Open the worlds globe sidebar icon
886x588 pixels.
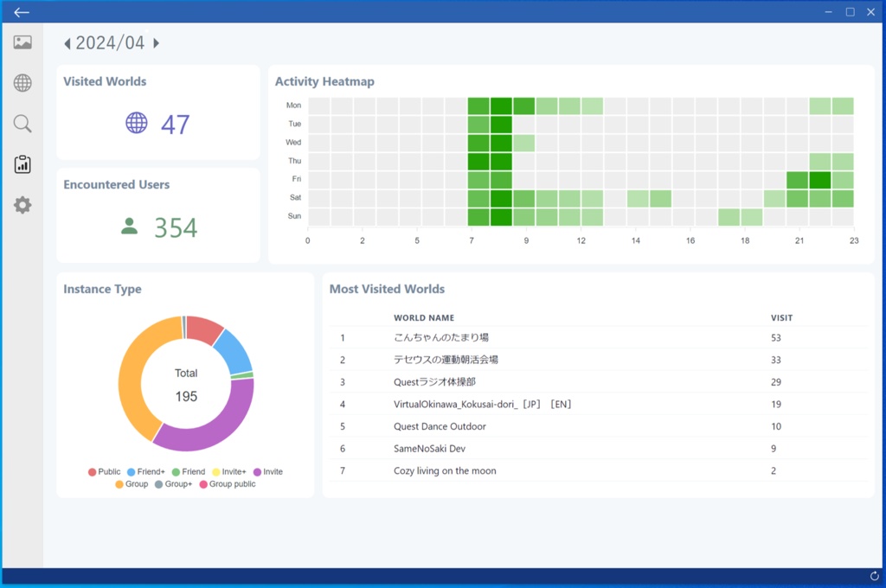(x=22, y=83)
